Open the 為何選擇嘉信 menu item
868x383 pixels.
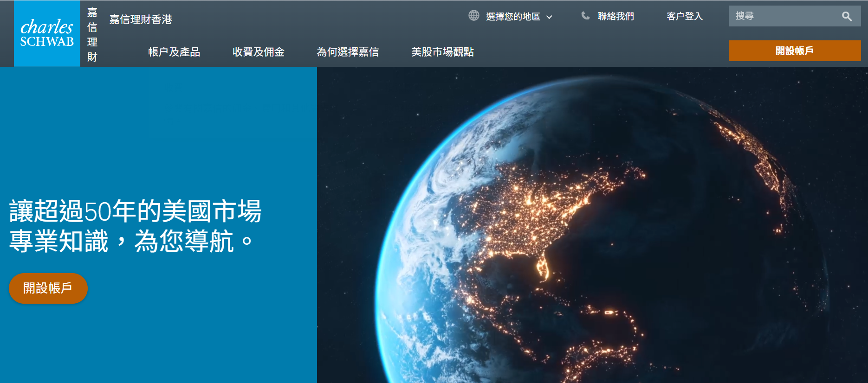(x=348, y=52)
